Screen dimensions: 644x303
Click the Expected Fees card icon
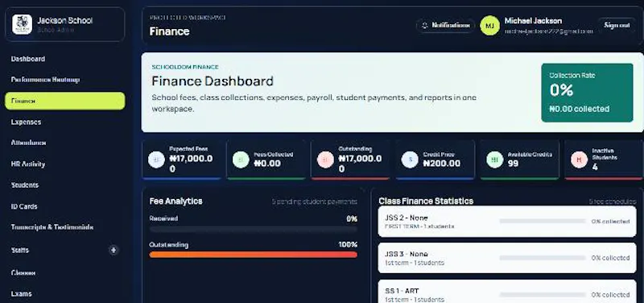point(156,160)
